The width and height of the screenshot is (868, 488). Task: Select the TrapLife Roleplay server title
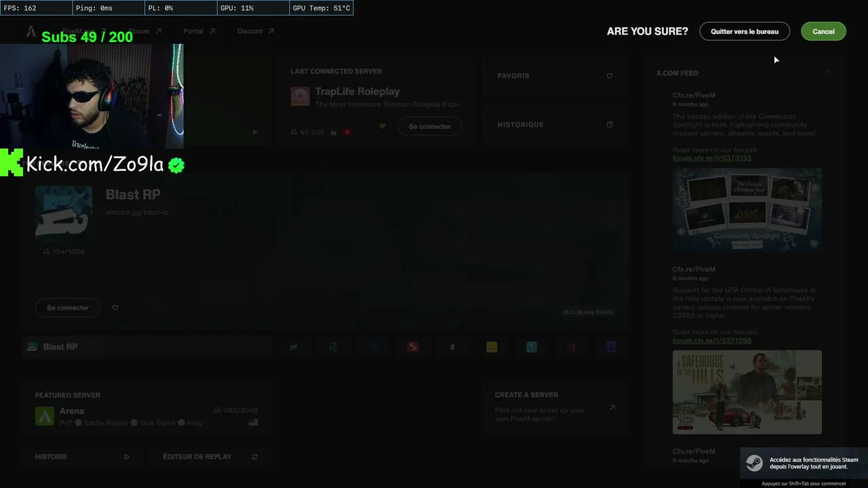pos(357,91)
